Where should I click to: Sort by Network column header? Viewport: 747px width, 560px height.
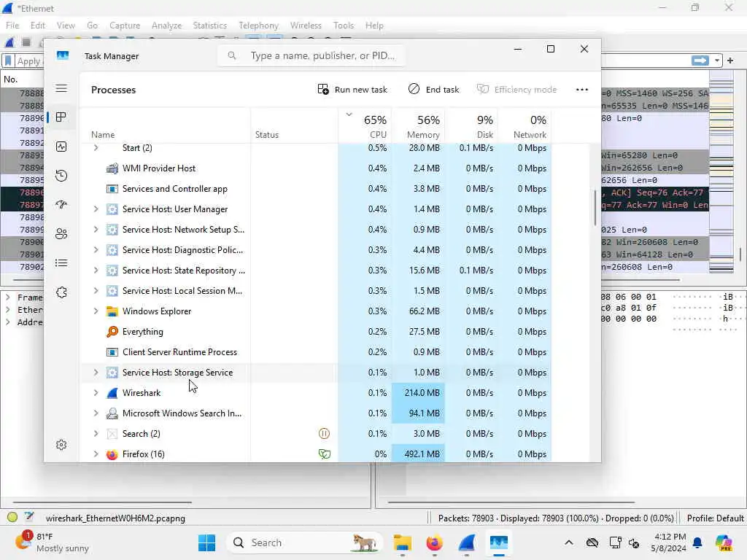coord(525,126)
